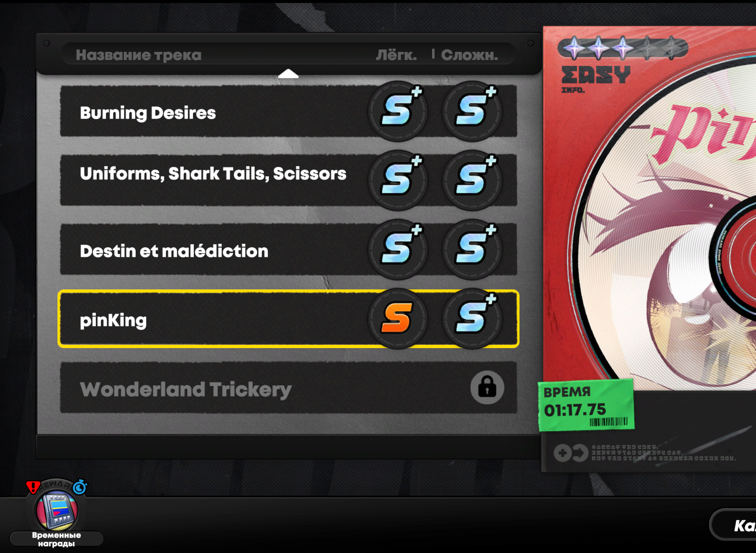Select the Сложн. difficulty column header
The image size is (756, 553).
tap(469, 55)
